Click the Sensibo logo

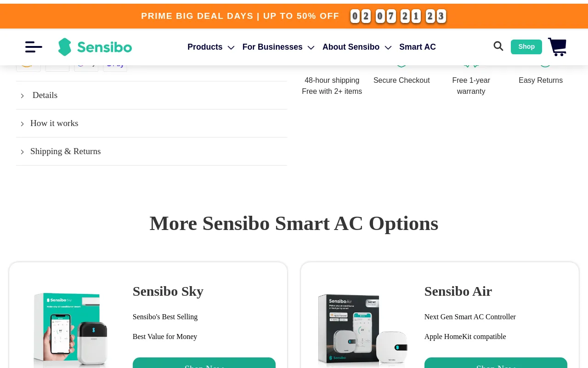click(95, 47)
